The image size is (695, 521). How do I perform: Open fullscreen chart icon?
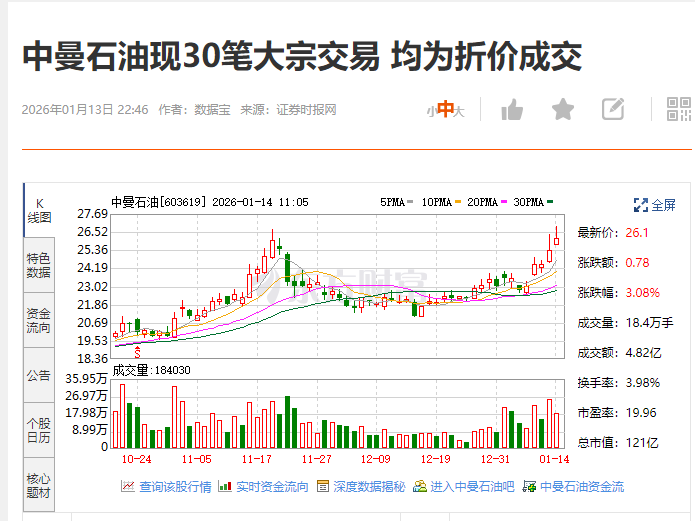641,205
